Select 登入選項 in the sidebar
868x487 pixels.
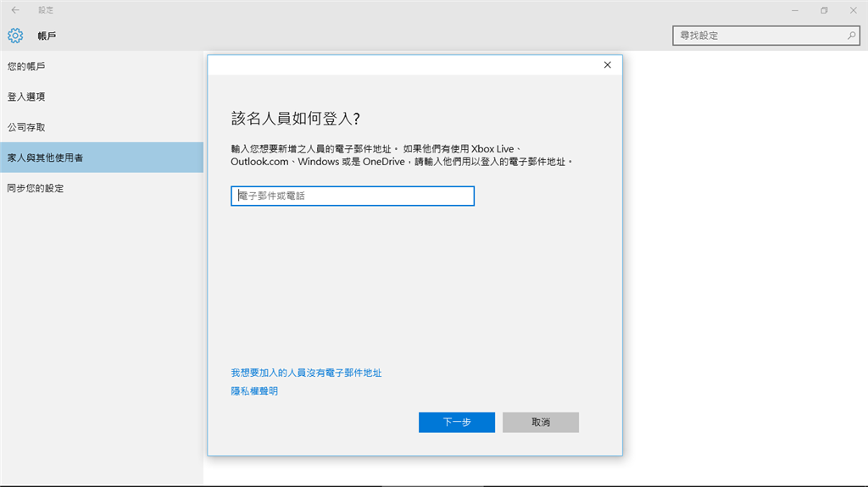tap(102, 97)
